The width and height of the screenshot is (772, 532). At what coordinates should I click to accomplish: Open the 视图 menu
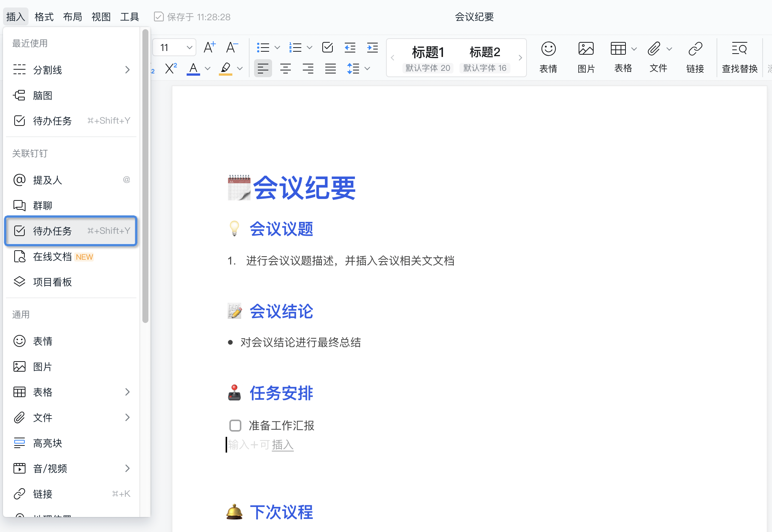coord(100,16)
